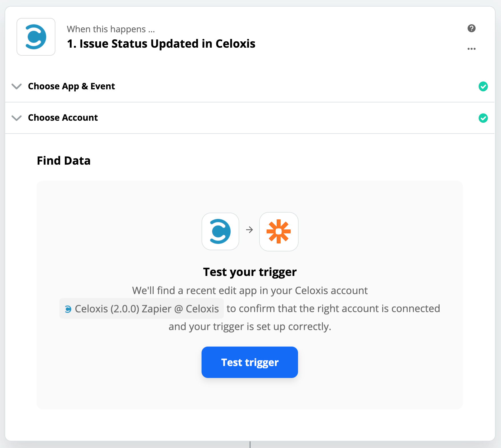Click the step title Issue Status Updated in Celoxis

pyautogui.click(x=161, y=44)
